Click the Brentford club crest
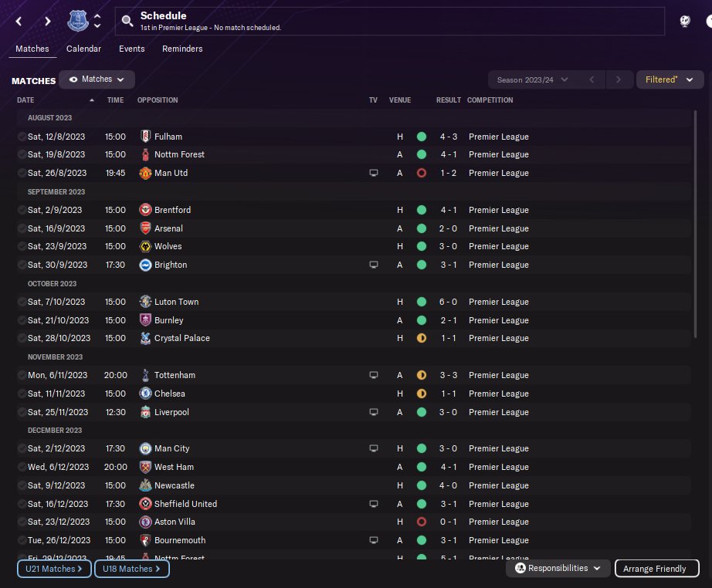 point(145,210)
